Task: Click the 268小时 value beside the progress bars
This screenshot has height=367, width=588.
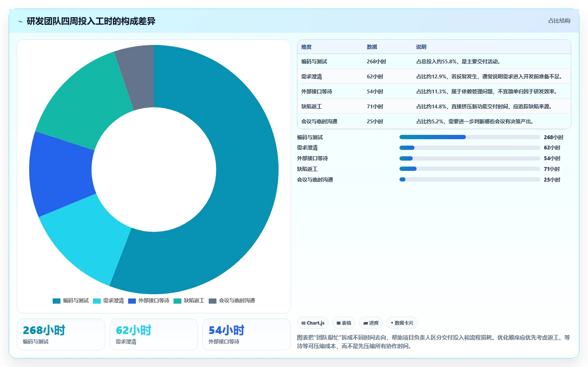Action: (553, 137)
